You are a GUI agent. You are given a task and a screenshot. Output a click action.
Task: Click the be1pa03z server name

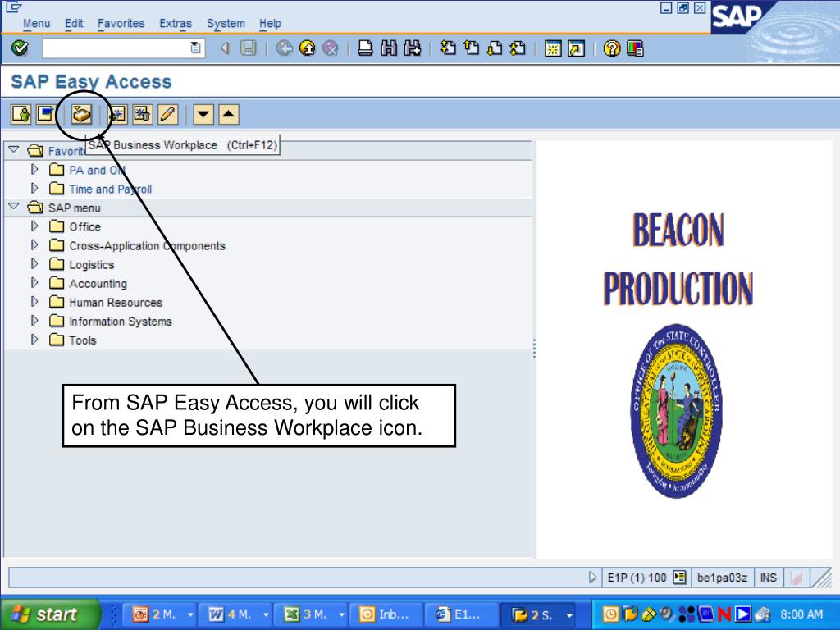pos(722,577)
